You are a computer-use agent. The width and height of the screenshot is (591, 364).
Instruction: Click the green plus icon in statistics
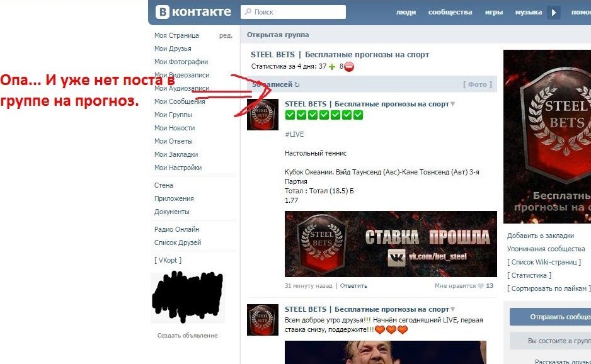tap(332, 67)
